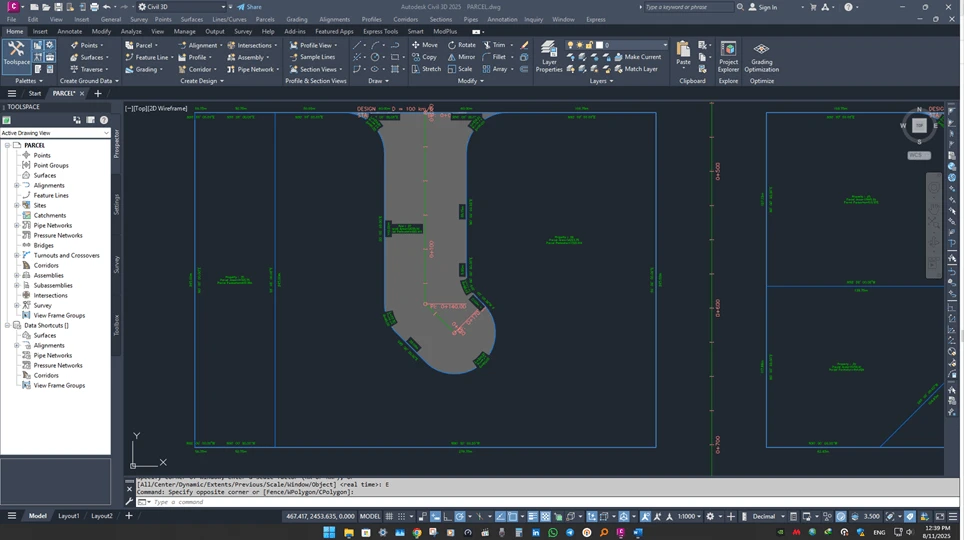Switch to the Layout1 tab

[68, 516]
